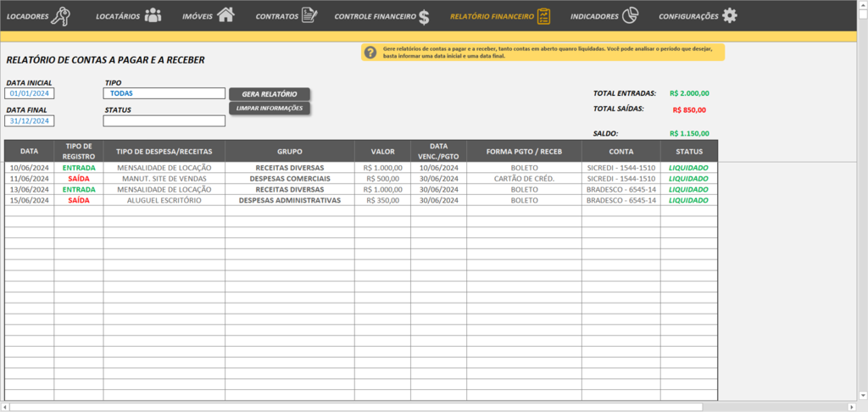Click the pie chart icon beside Indicadores
This screenshot has width=868, height=412.
[630, 16]
